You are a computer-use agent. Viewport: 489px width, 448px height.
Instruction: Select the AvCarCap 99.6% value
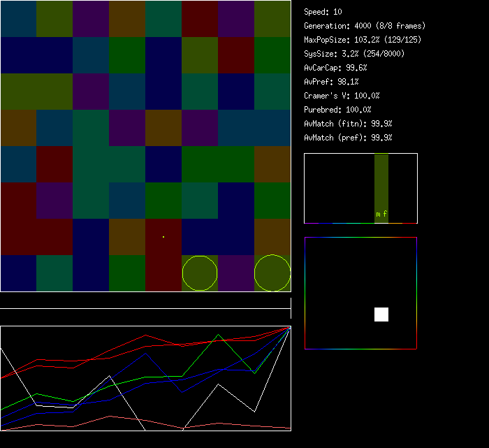[x=335, y=68]
